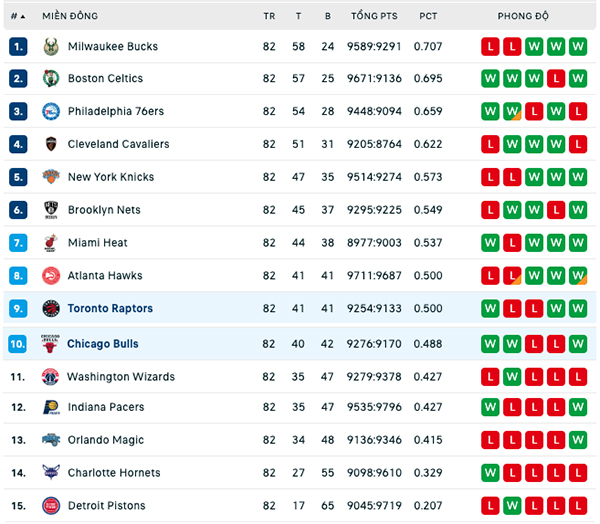Open the Cleveland Cavaliers team link
Viewport: 600px width, 524px height.
[x=119, y=144]
